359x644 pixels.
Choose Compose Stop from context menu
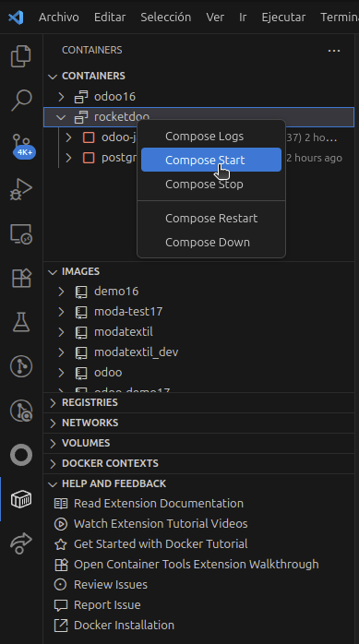[211, 184]
